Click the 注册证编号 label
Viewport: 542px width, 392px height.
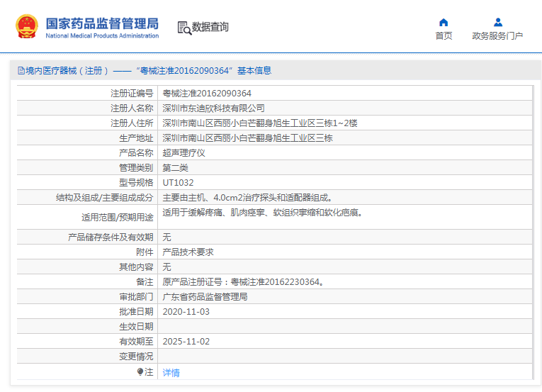(132, 94)
